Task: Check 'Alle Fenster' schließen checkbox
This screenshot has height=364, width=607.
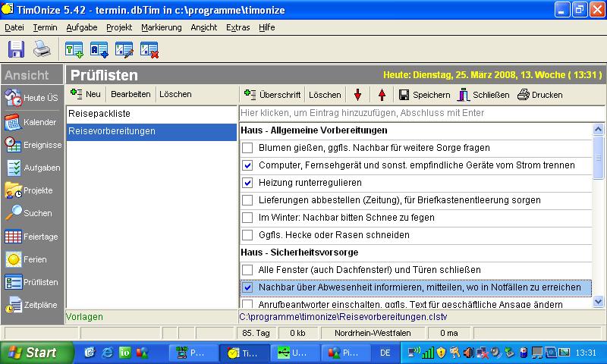Action: (247, 270)
